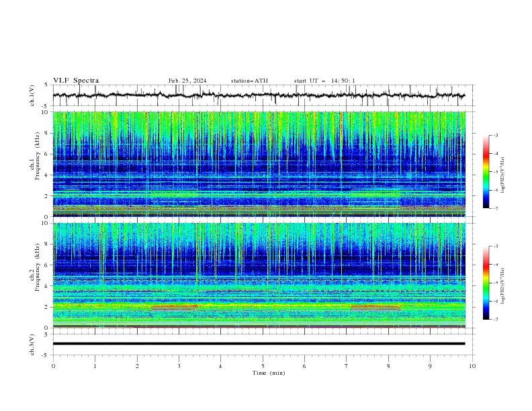Click time tick label '8' on bottom axis
This screenshot has height=411, width=532.
[388, 366]
